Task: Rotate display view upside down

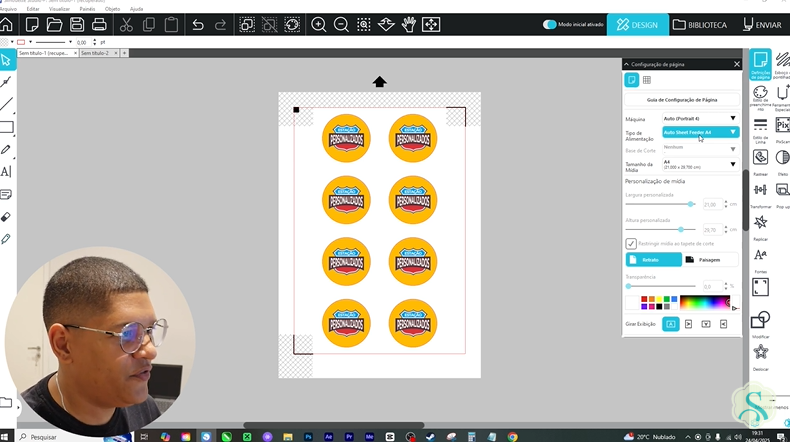Action: (x=706, y=324)
